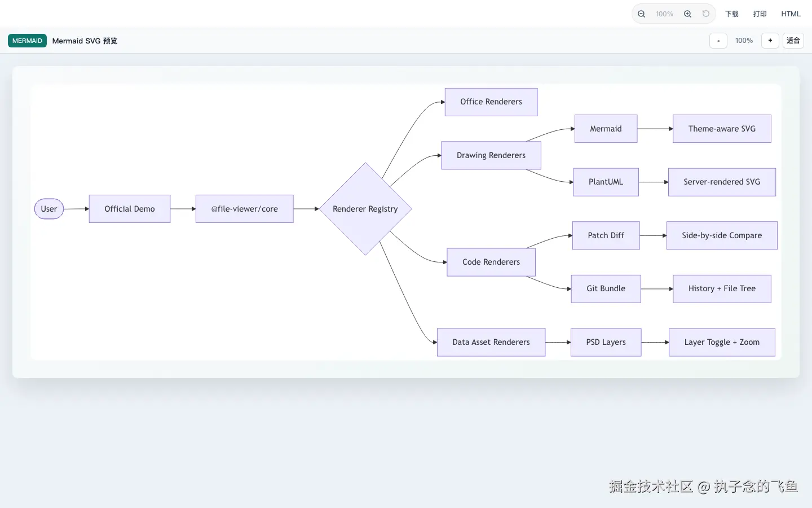Click the minus button in Mermaid preview bar
Viewport: 812px width, 508px height.
click(x=718, y=41)
